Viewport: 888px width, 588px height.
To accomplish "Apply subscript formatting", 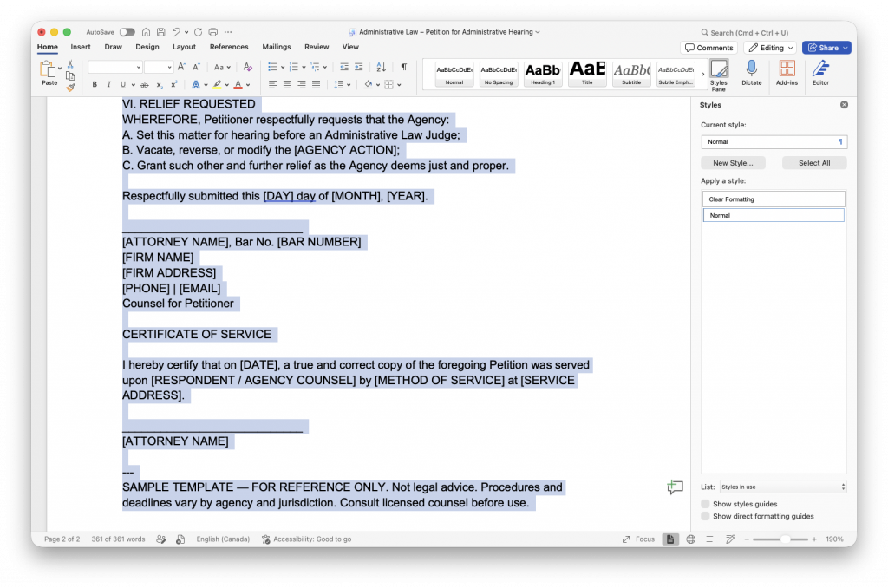I will coord(160,85).
